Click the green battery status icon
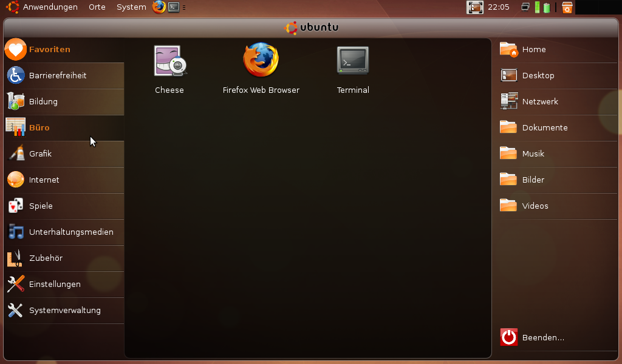 pyautogui.click(x=547, y=7)
